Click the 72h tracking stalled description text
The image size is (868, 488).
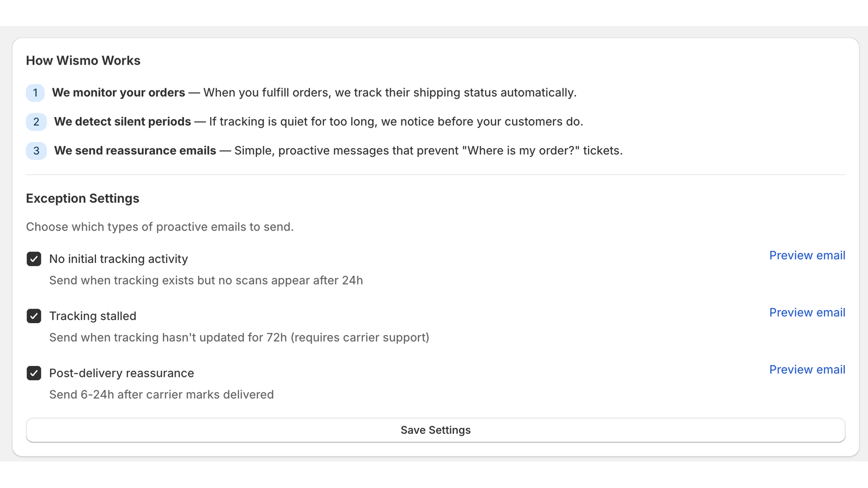(x=239, y=337)
